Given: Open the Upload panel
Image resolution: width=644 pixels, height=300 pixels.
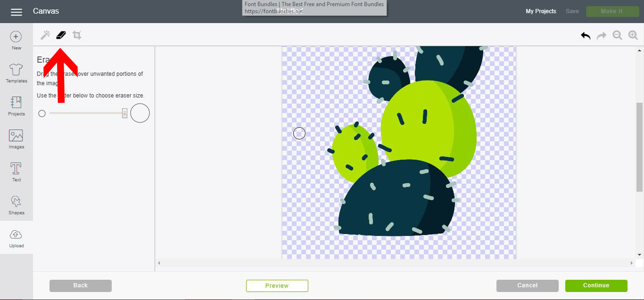Looking at the screenshot, I should tap(17, 238).
